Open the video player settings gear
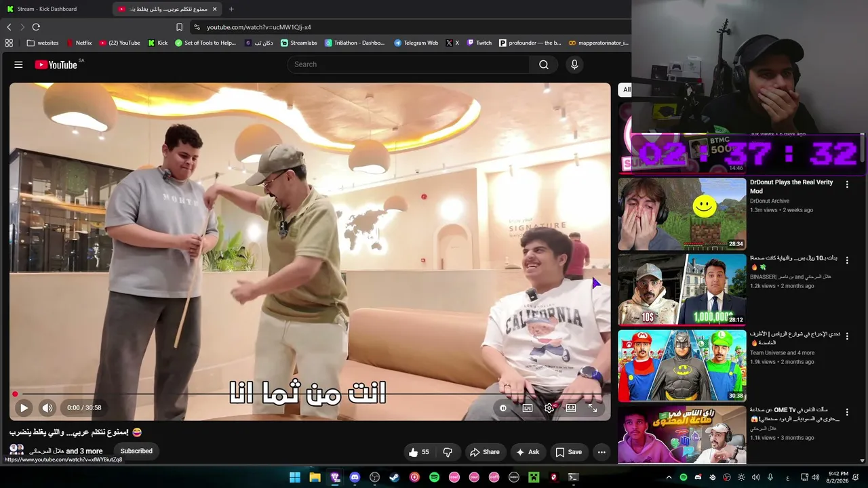 click(549, 408)
